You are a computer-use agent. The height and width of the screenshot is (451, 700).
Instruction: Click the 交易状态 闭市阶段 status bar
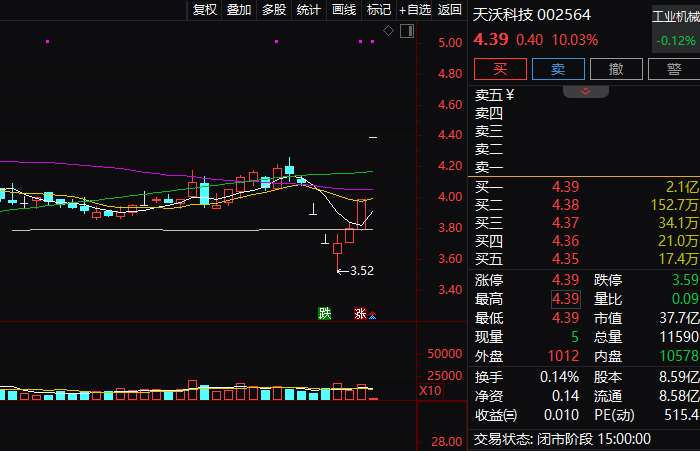(x=562, y=439)
